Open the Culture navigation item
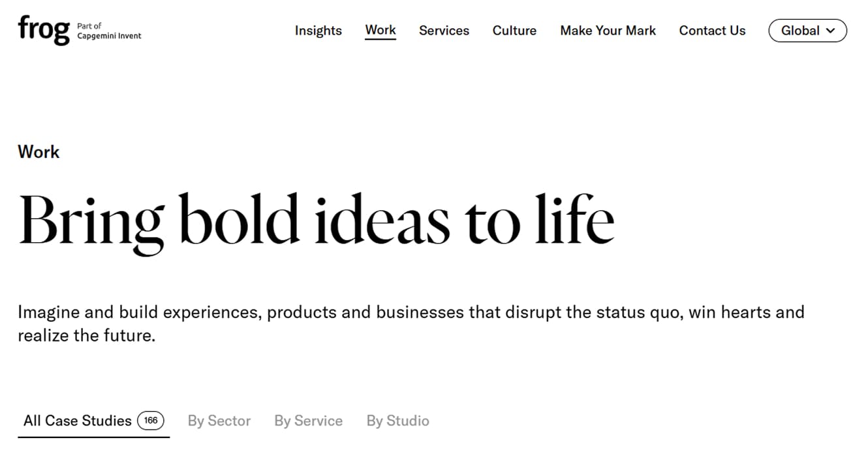Viewport: 868px width, 457px height. (x=514, y=31)
